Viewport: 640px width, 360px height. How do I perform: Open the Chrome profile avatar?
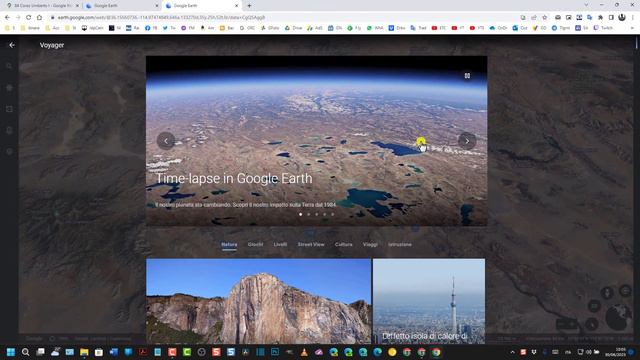[622, 18]
